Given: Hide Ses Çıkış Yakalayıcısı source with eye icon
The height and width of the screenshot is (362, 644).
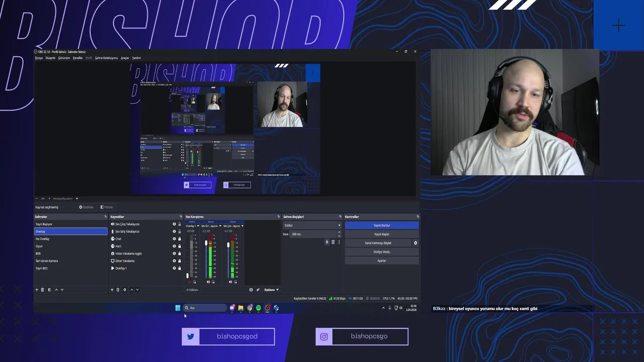Looking at the screenshot, I should [x=174, y=224].
